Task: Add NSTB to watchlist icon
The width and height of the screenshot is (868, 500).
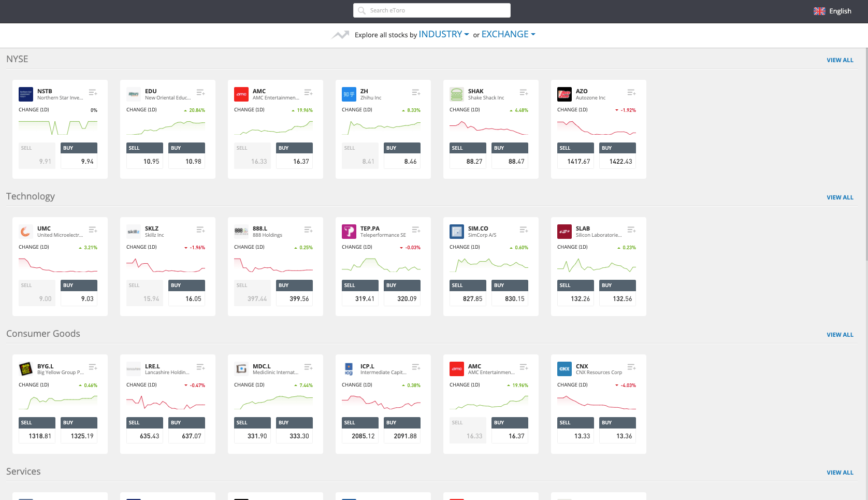Action: point(93,92)
